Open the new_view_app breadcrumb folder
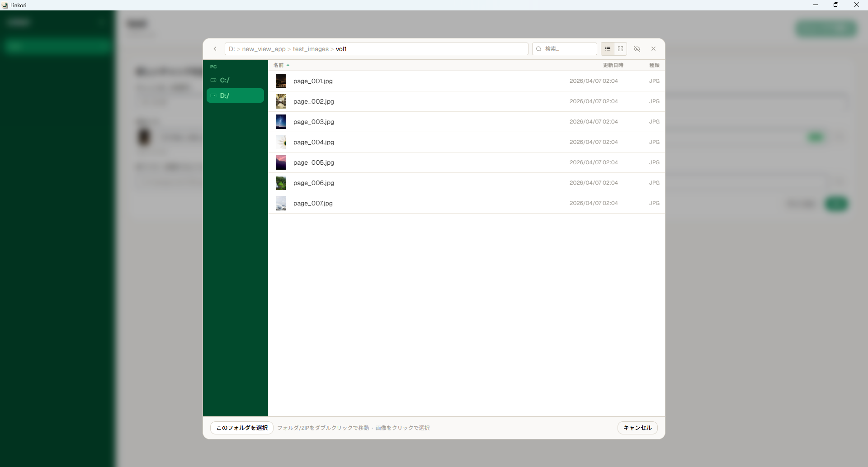The width and height of the screenshot is (868, 467). 264,49
